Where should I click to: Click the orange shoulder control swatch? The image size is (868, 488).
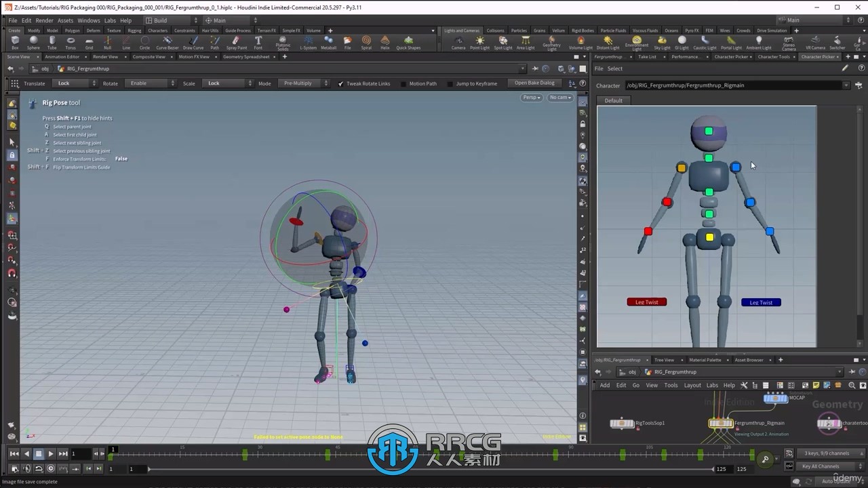682,167
